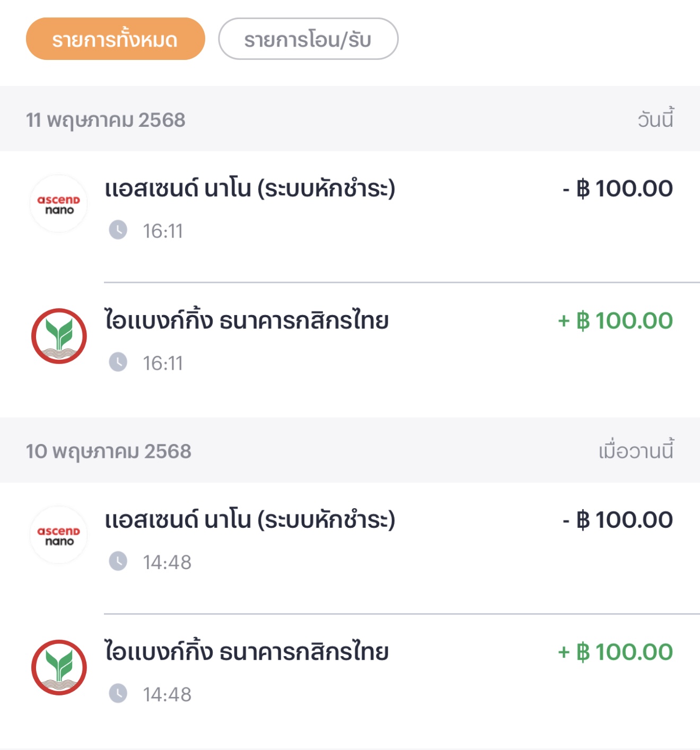Click clock icon of today's Ascend Nano payment
The width and height of the screenshot is (700, 750).
click(x=118, y=230)
